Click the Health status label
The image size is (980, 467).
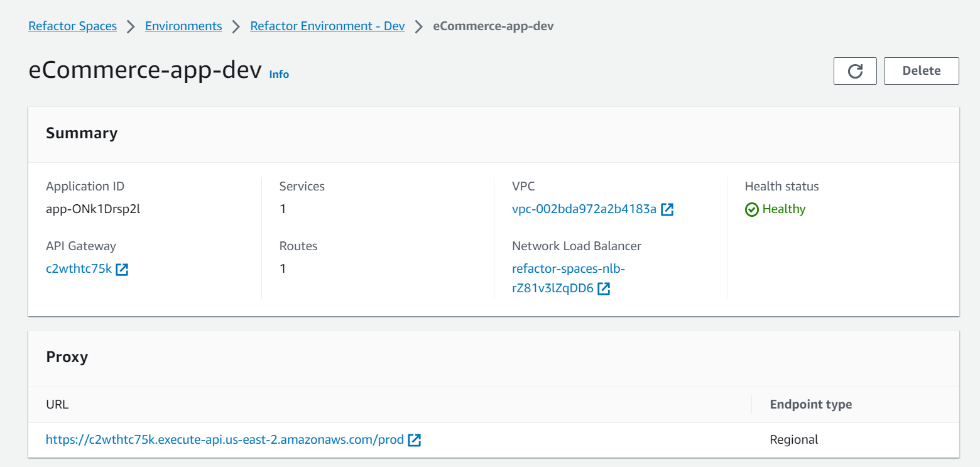782,187
